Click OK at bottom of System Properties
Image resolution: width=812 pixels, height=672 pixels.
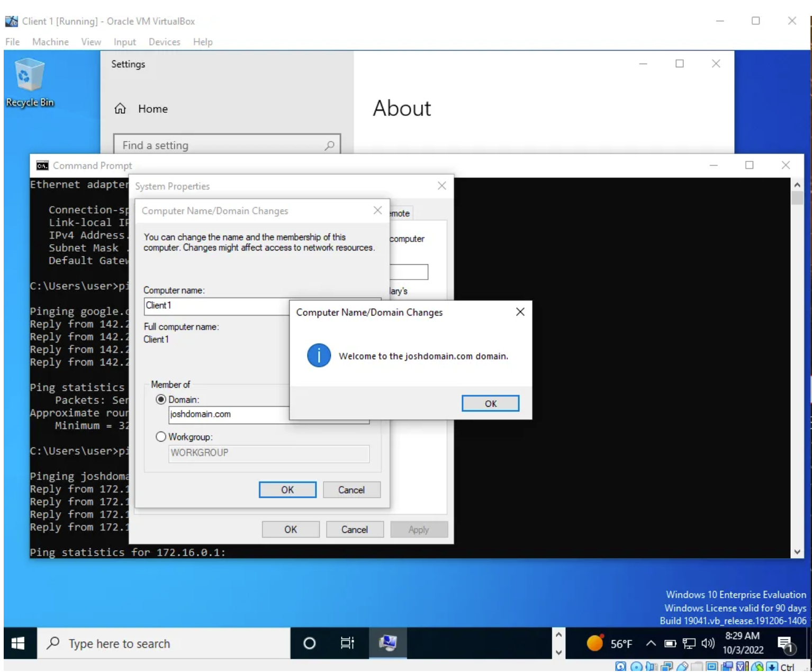(291, 530)
